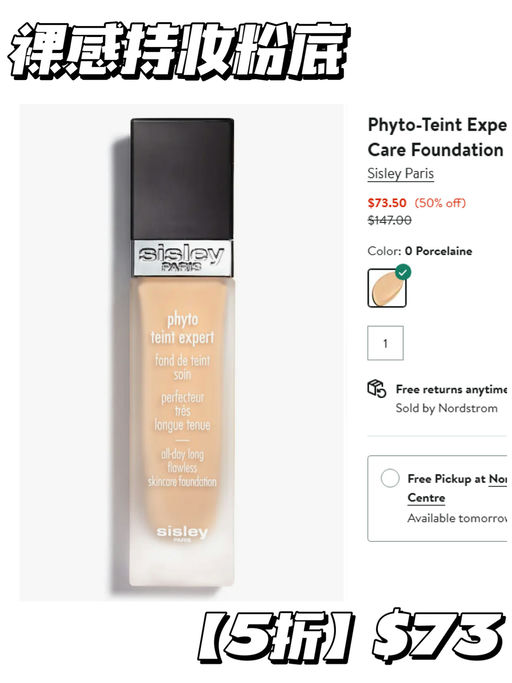Screen dimensions: 512x683
Task: Click the quantity field showing 1
Action: [x=385, y=343]
